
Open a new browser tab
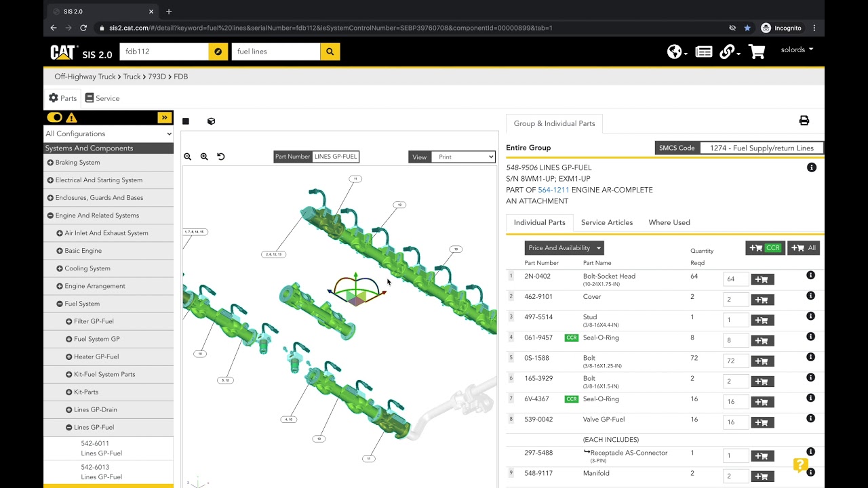(x=169, y=12)
